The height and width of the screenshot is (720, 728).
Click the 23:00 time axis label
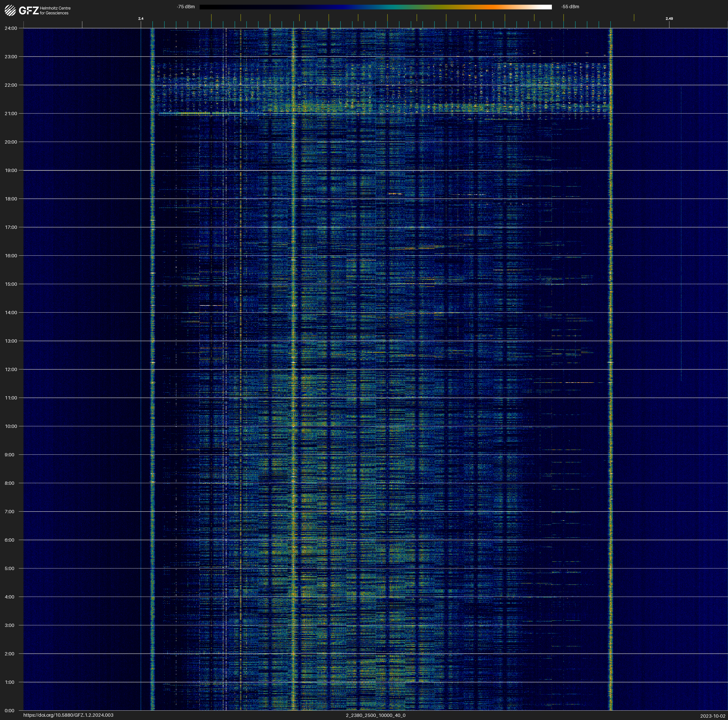pos(11,57)
